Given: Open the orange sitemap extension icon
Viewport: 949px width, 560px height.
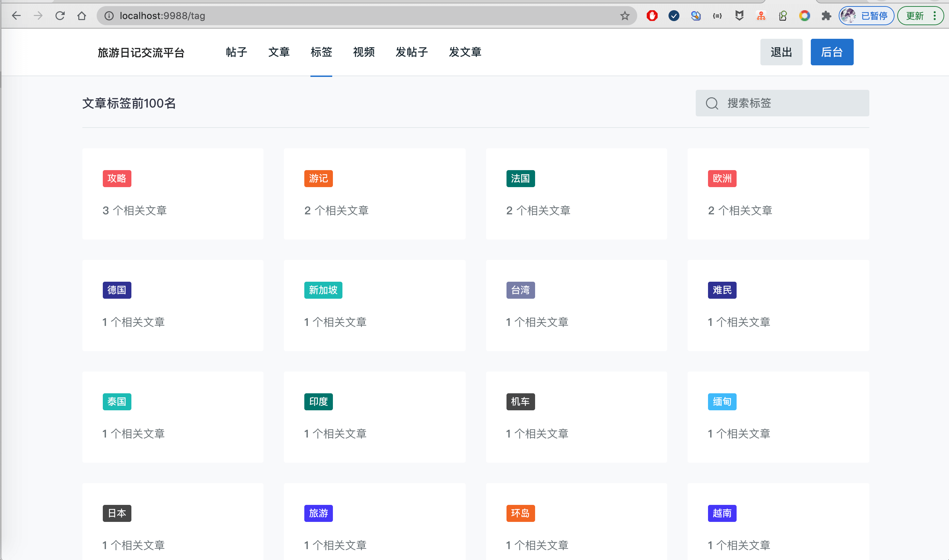Looking at the screenshot, I should tap(761, 15).
